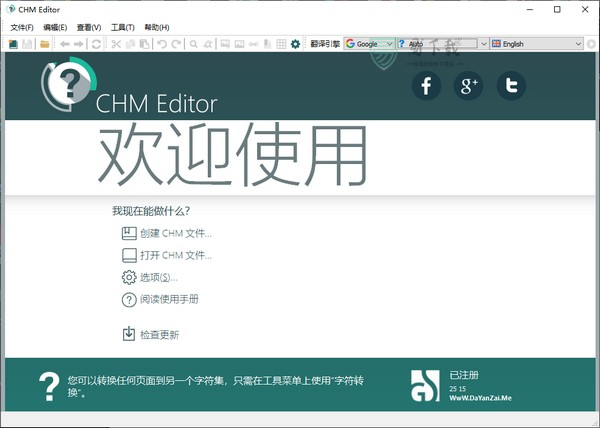
Task: Open the 编辑(E) menu
Action: 55,28
